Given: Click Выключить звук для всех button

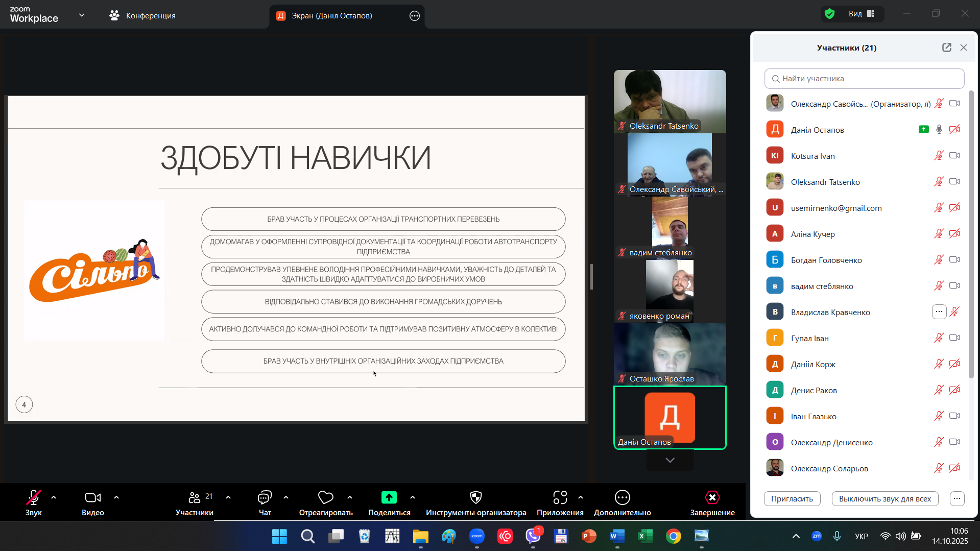Looking at the screenshot, I should pyautogui.click(x=885, y=499).
